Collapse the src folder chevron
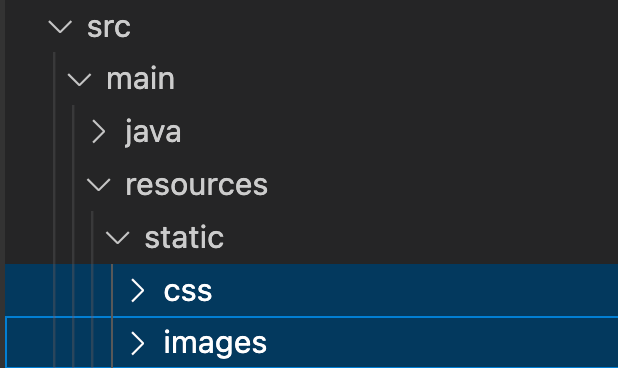618x368 pixels. (60, 27)
